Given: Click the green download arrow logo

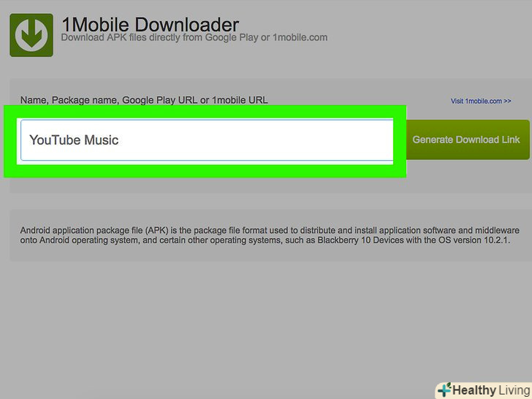Looking at the screenshot, I should (31, 35).
